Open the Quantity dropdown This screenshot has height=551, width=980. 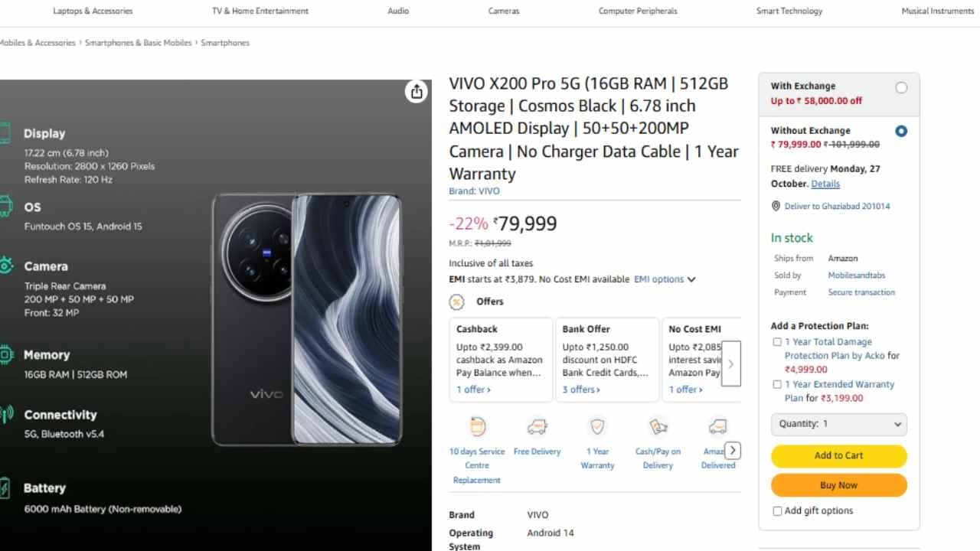point(838,424)
